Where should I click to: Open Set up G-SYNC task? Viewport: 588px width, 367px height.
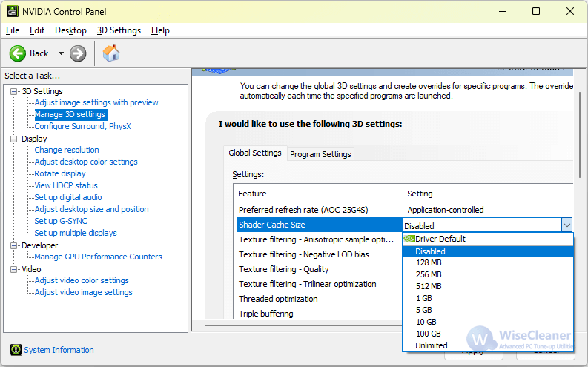(x=61, y=221)
